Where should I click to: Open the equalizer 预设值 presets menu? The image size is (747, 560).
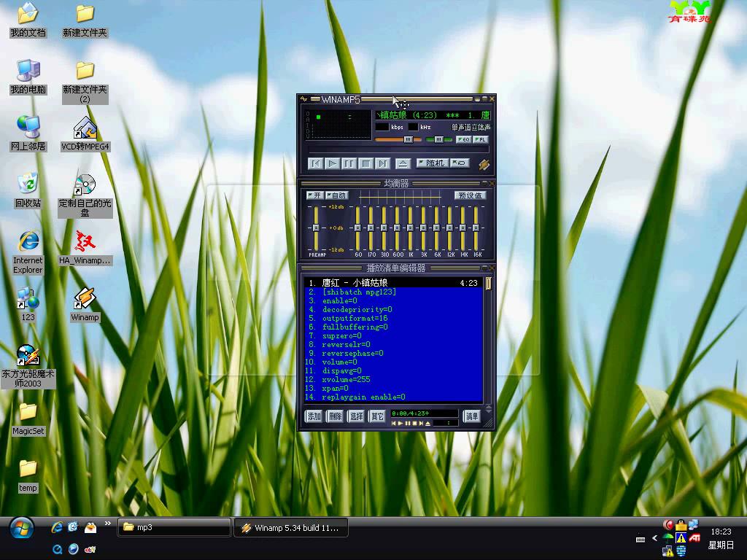(x=470, y=195)
